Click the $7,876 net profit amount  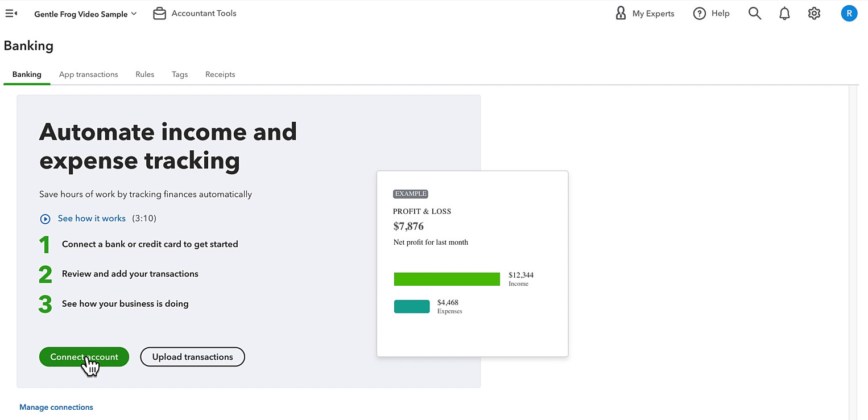(x=408, y=227)
